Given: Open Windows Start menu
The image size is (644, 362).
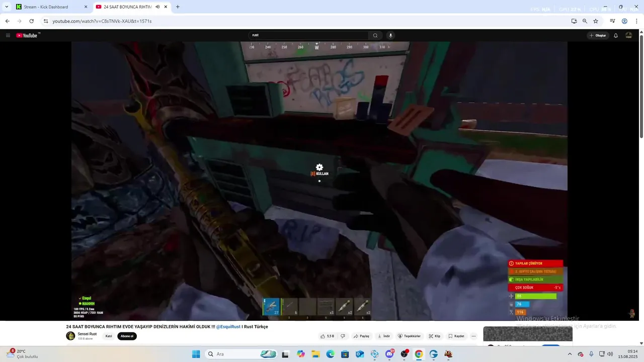Looking at the screenshot, I should (196, 354).
